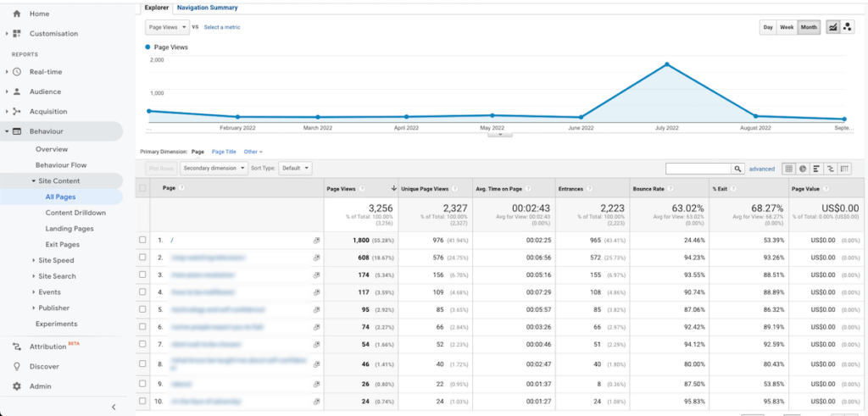Open the Behaviour Flow report
Screen dimensions: 868x416
point(61,165)
